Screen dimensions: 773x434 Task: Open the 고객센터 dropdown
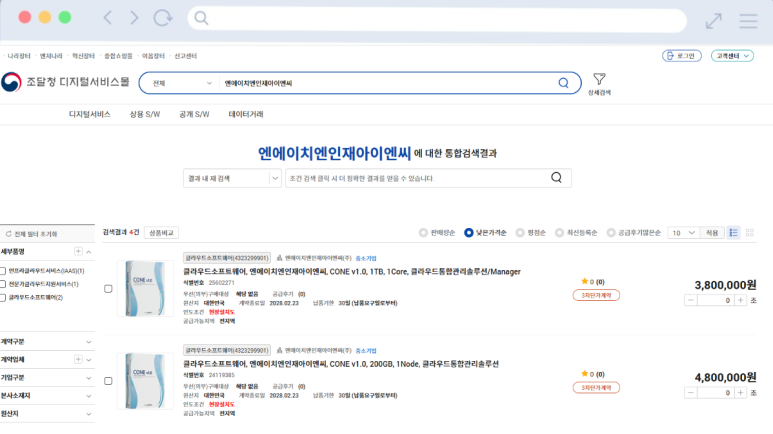coord(732,56)
